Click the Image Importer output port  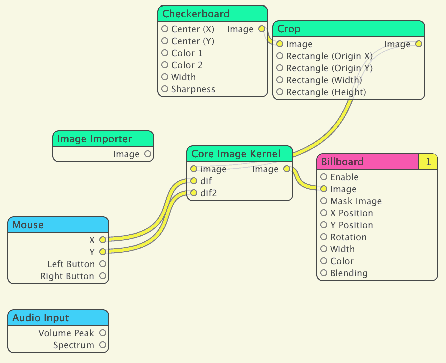(x=148, y=154)
